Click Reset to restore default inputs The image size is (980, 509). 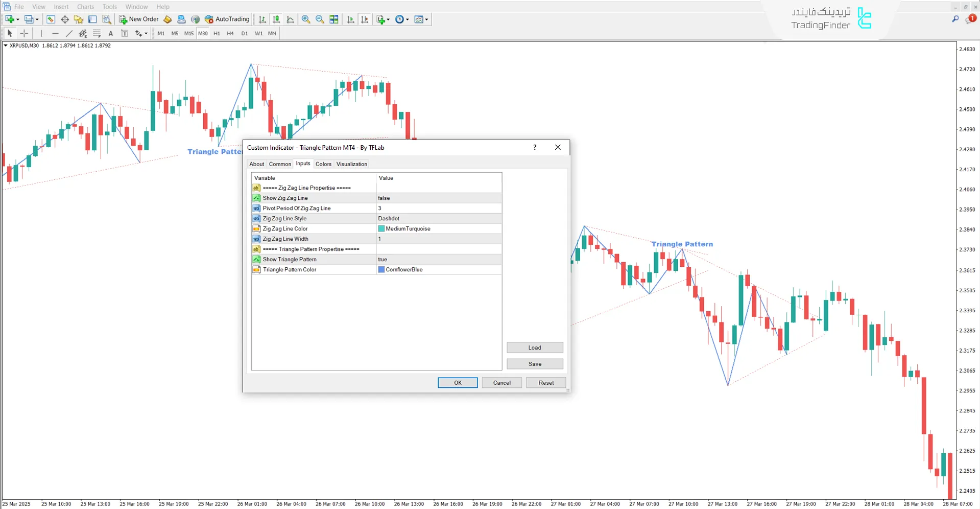tap(545, 382)
